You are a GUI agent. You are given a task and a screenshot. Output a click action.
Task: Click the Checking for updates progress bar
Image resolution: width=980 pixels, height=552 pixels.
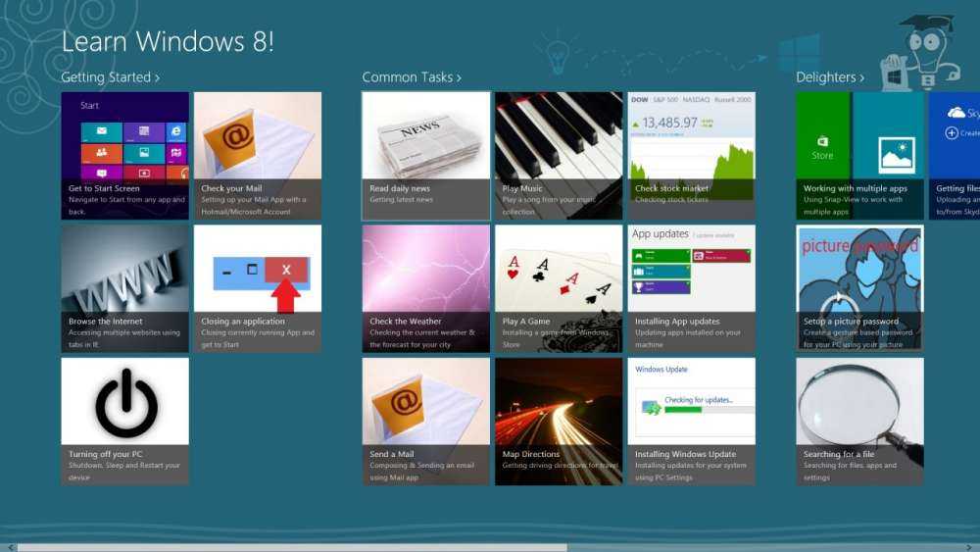(x=710, y=410)
